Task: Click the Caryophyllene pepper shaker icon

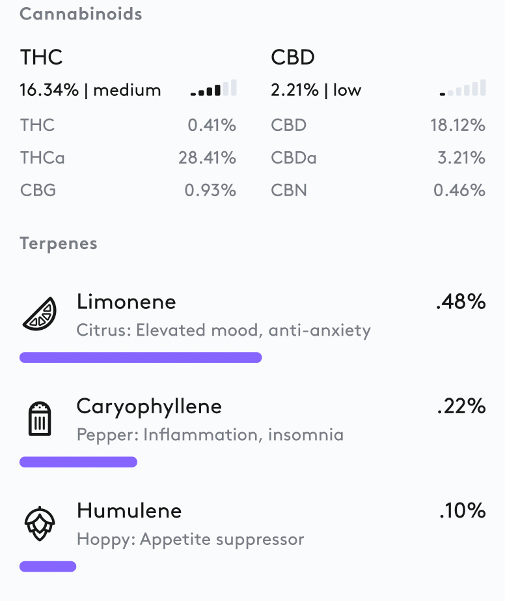Action: click(x=40, y=418)
